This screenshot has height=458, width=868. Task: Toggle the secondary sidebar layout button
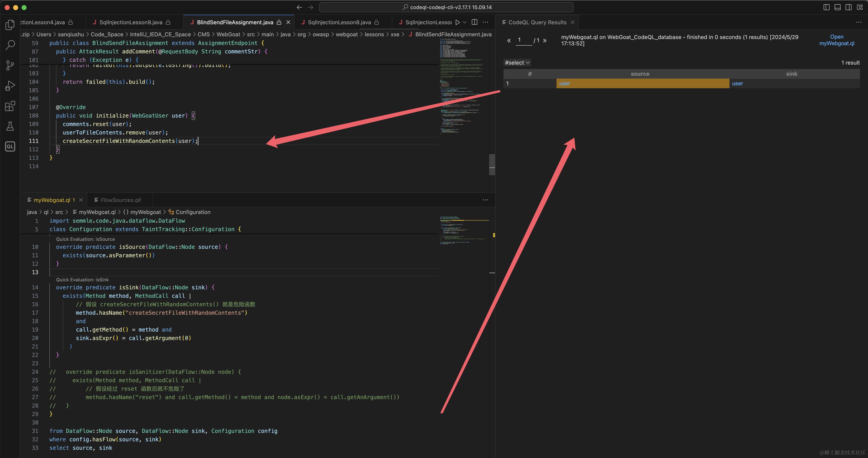pyautogui.click(x=848, y=7)
